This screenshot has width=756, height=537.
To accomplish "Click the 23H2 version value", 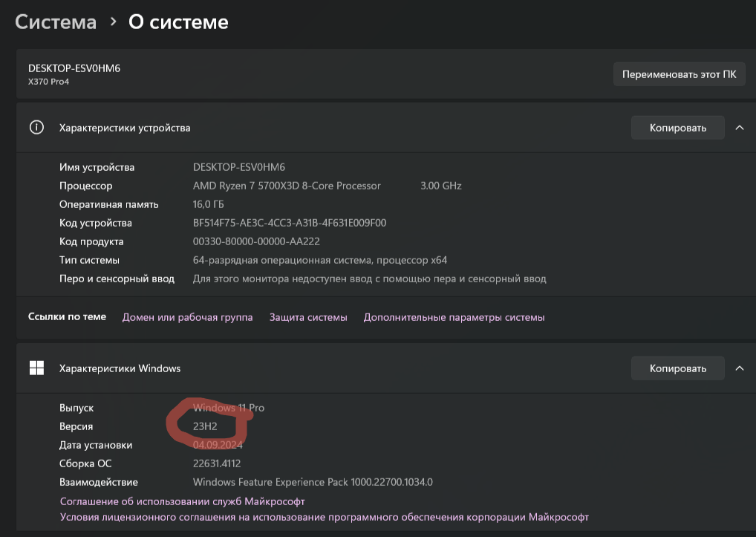I will (205, 426).
